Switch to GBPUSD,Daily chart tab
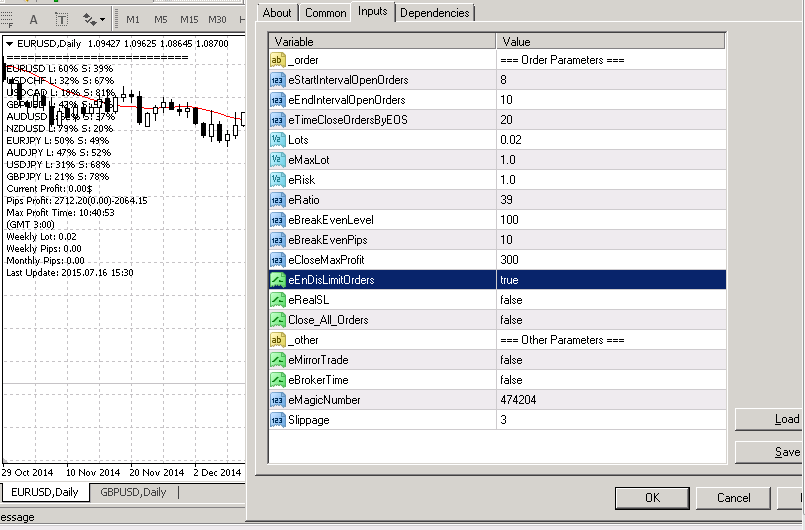This screenshot has height=530, width=805. tap(133, 492)
